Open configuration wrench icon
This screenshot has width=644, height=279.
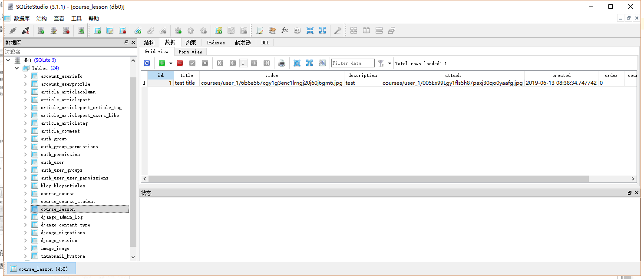click(337, 30)
